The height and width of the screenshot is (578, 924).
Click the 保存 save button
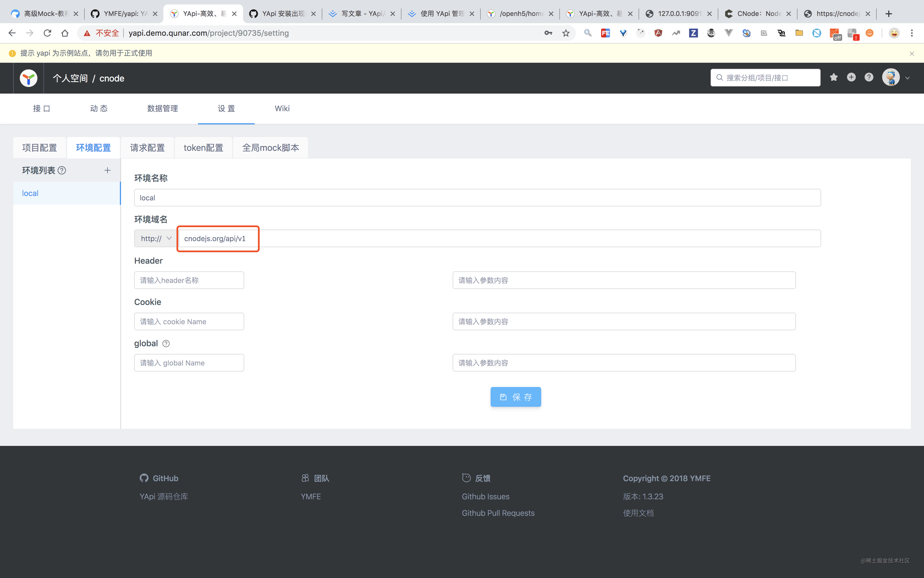click(x=516, y=397)
